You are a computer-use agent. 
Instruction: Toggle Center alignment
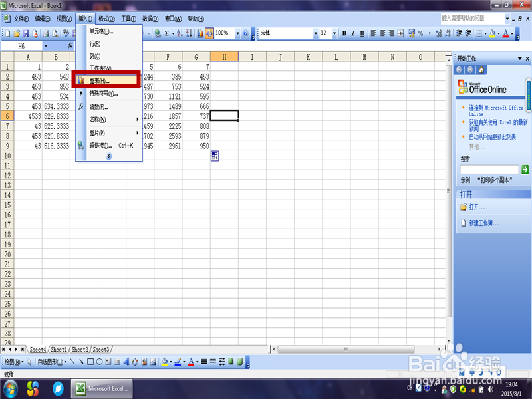point(382,33)
